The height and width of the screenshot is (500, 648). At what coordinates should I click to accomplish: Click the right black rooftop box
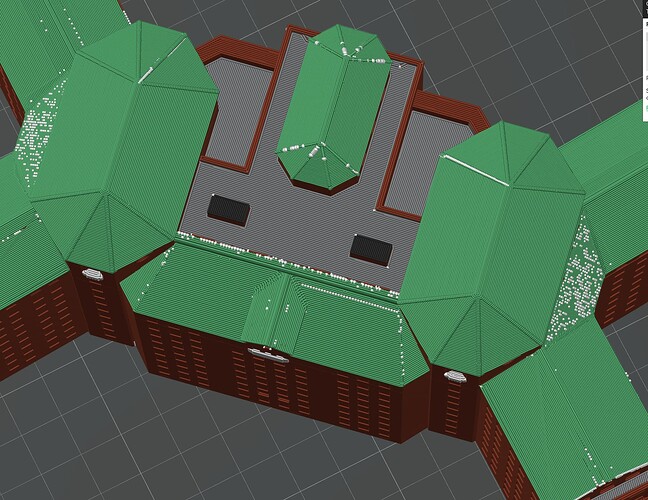tap(371, 250)
